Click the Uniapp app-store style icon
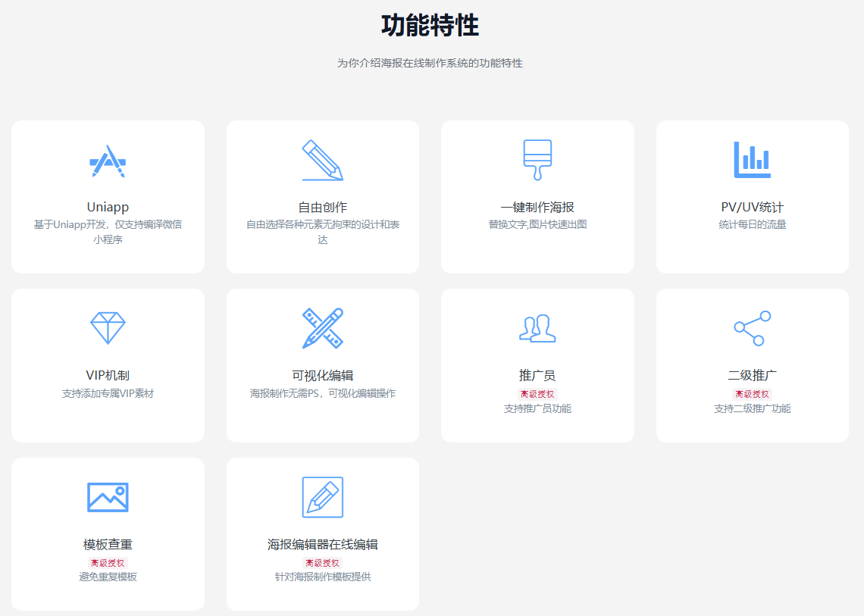The image size is (864, 616). pyautogui.click(x=108, y=161)
